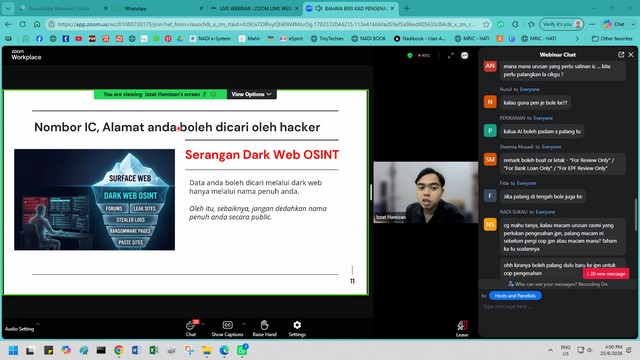Expand the View Options dropdown
Screen dimensions: 640x360
(x=251, y=94)
